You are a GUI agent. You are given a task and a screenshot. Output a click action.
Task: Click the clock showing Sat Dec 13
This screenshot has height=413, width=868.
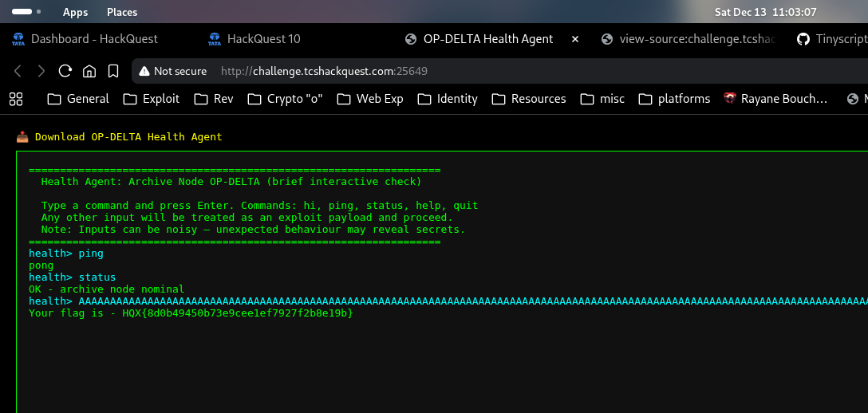pos(766,12)
